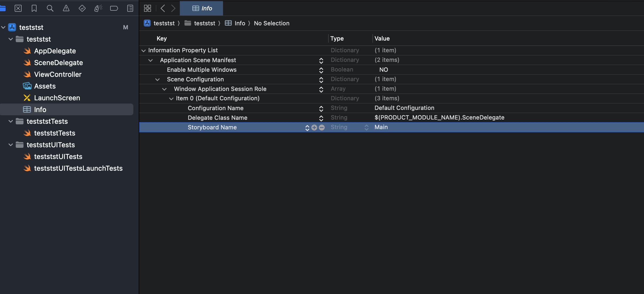Toggle the NO Boolean value
Screen dimensions: 644x294
384,70
